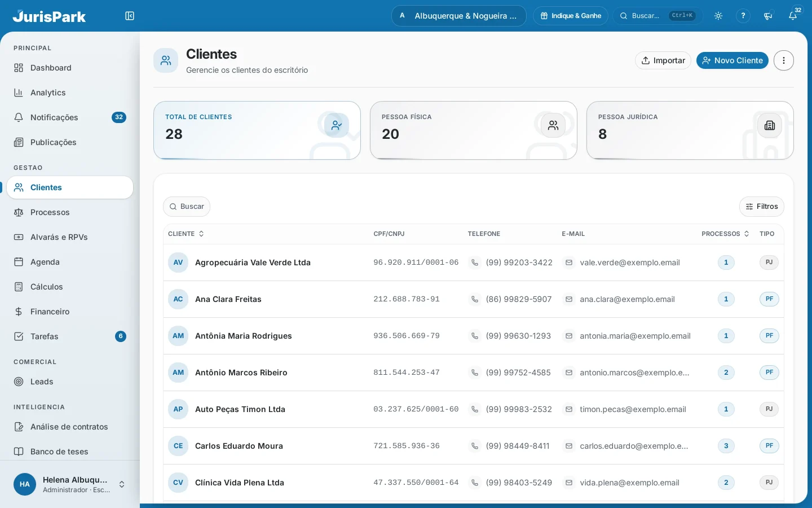
Task: Click the Agenda calendar icon
Action: point(19,262)
